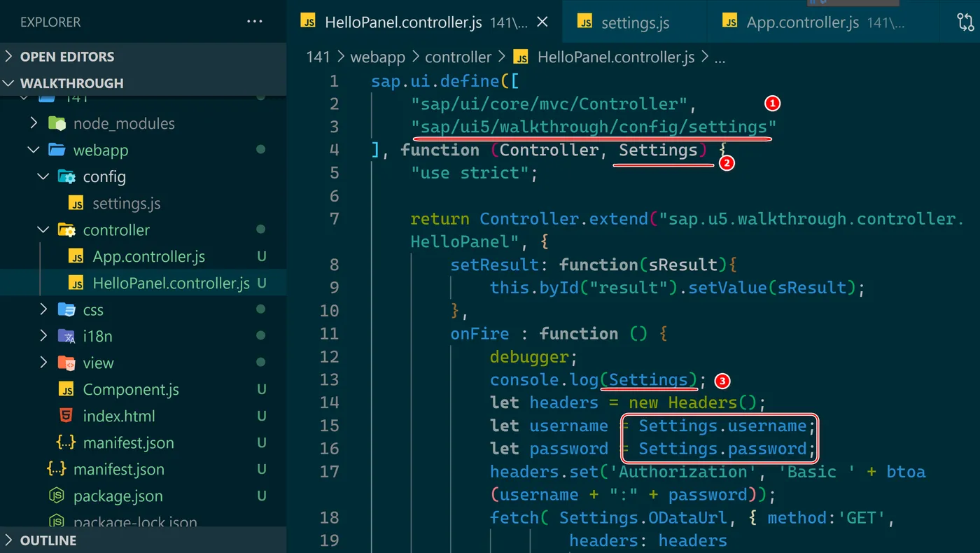The width and height of the screenshot is (980, 553).
Task: Click line number 12 in the gutter
Action: click(x=329, y=357)
